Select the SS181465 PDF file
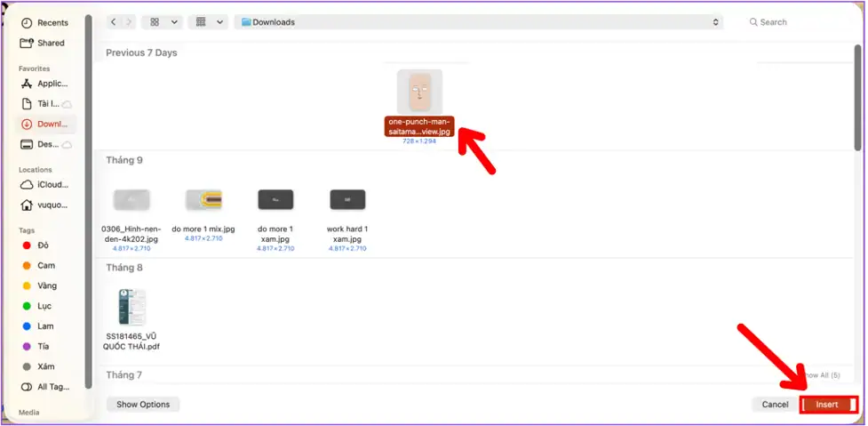This screenshot has height=426, width=868. (131, 309)
